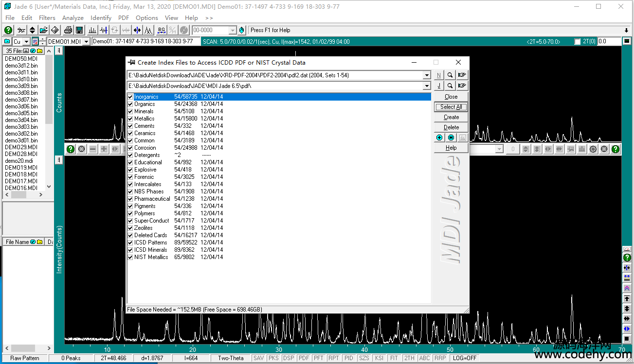Screen dimensions: 634x364
Task: Click the Create button
Action: tap(451, 117)
